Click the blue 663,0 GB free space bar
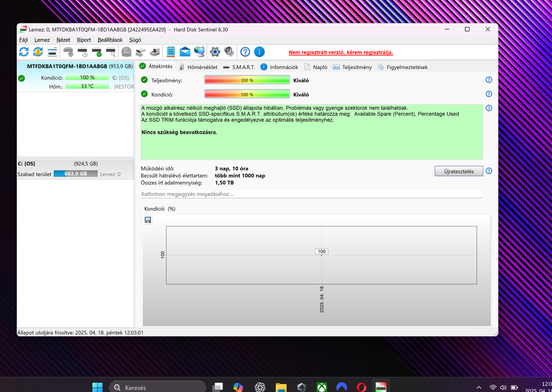The width and height of the screenshot is (552, 392). tap(76, 174)
